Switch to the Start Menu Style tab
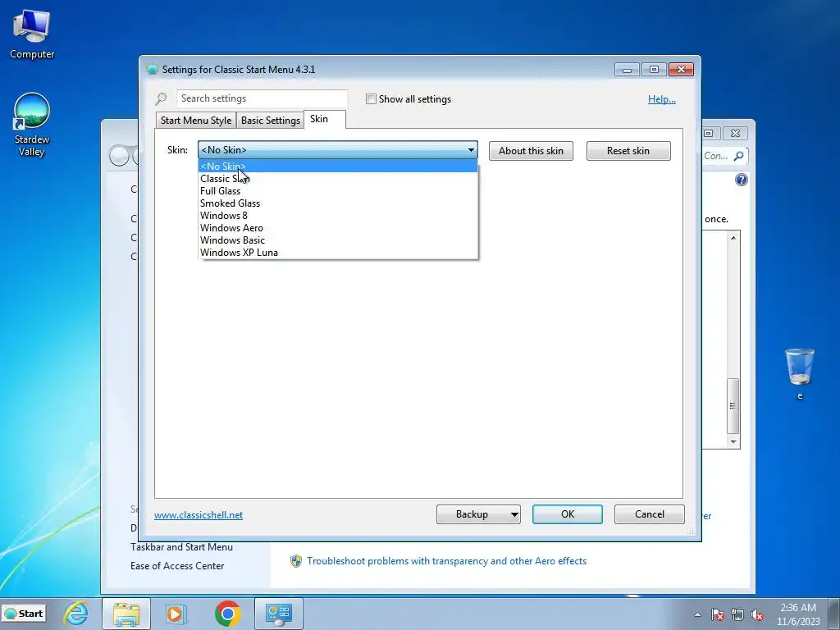This screenshot has width=840, height=630. point(196,121)
